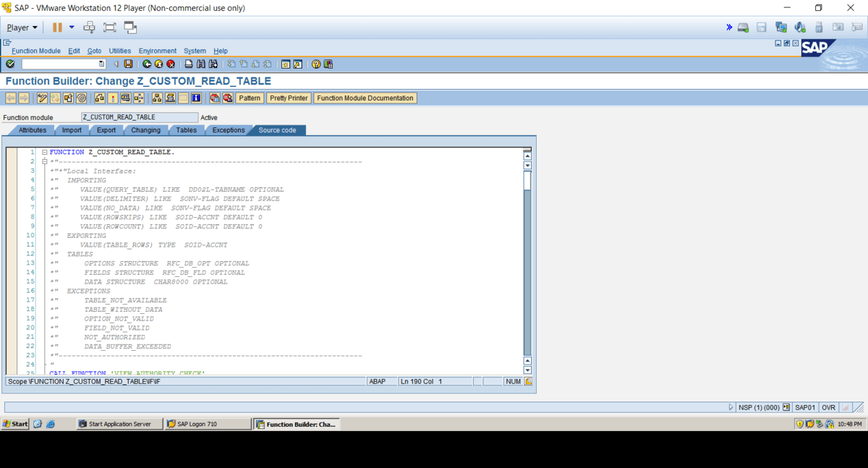Viewport: 868px width, 468px height.
Task: Click the Display Navigation Window icon
Action: click(171, 98)
